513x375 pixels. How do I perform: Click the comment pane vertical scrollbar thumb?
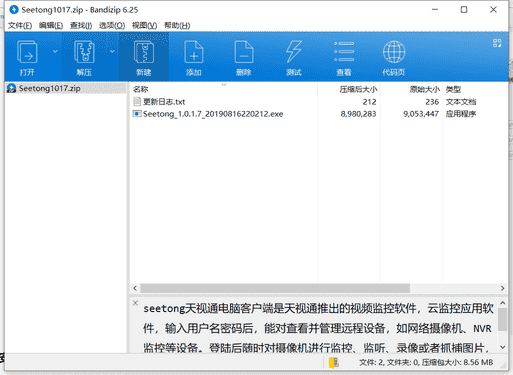[x=503, y=319]
